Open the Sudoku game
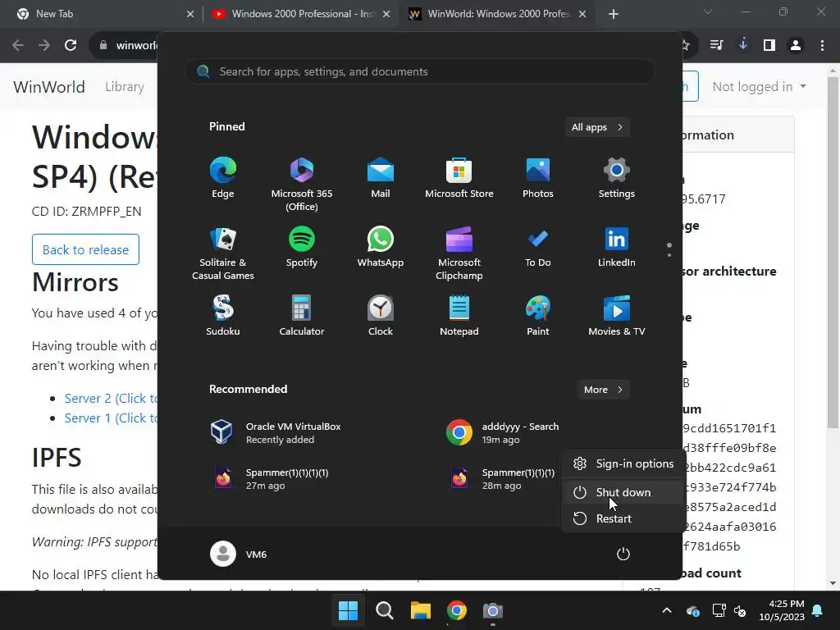Image resolution: width=840 pixels, height=630 pixels. click(223, 316)
